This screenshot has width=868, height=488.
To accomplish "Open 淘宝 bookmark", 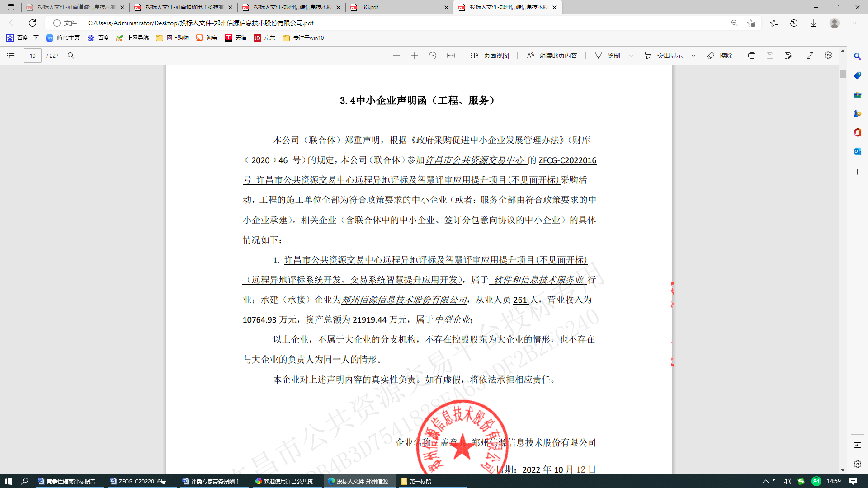I will pyautogui.click(x=207, y=38).
